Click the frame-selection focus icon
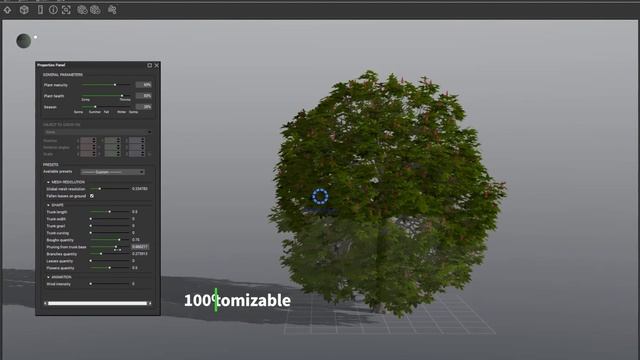Image resolution: width=640 pixels, height=360 pixels. 66,10
